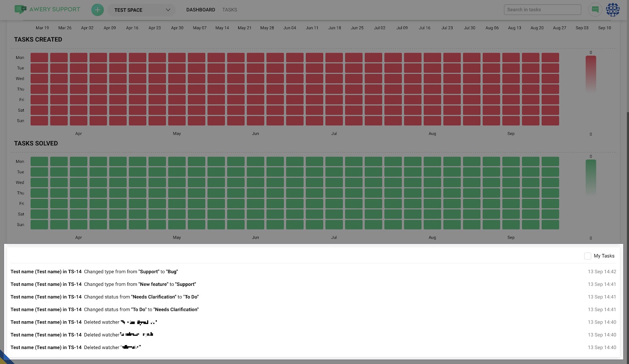Click the Awery Support logo icon

20,9
